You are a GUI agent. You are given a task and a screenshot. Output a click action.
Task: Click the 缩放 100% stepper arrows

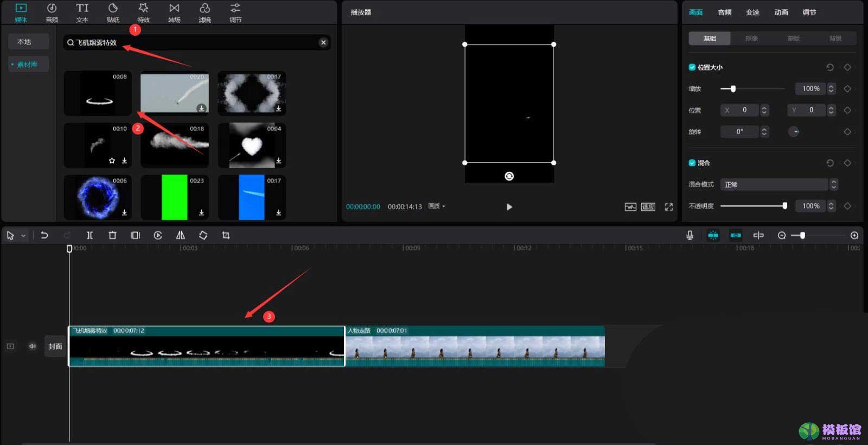[831, 88]
